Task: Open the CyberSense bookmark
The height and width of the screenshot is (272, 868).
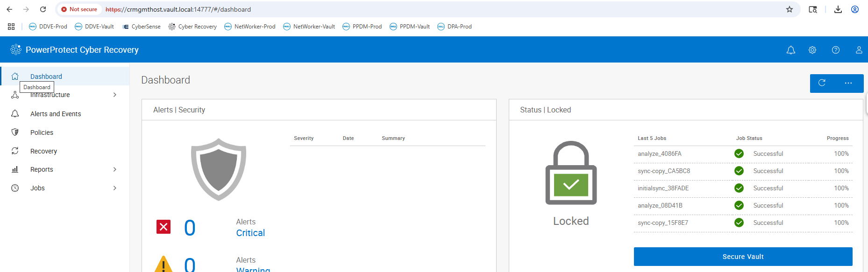Action: click(x=142, y=27)
